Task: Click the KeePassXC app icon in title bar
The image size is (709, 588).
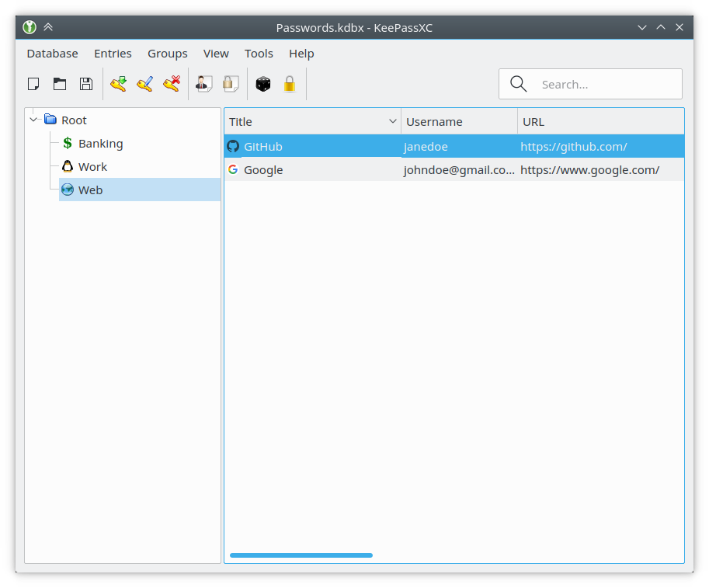Action: (x=30, y=27)
